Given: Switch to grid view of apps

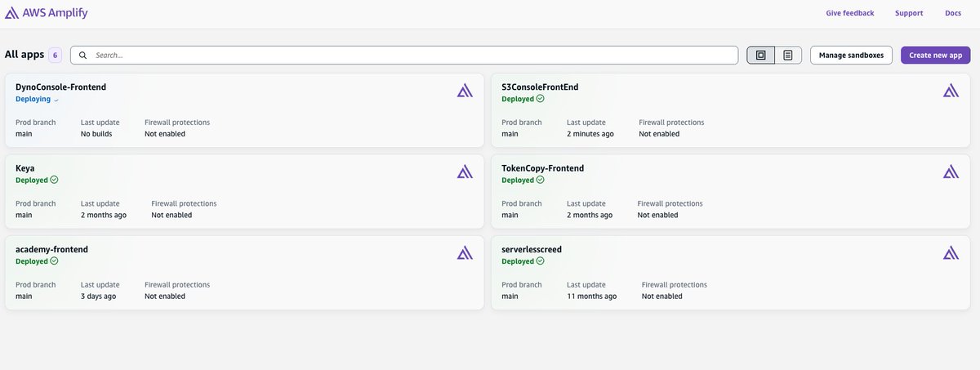Looking at the screenshot, I should point(761,56).
